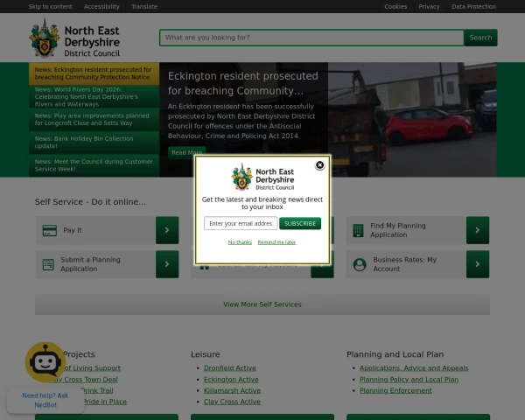The width and height of the screenshot is (525, 420).
Task: Open Cost of Living Support link
Action: pyautogui.click(x=92, y=367)
